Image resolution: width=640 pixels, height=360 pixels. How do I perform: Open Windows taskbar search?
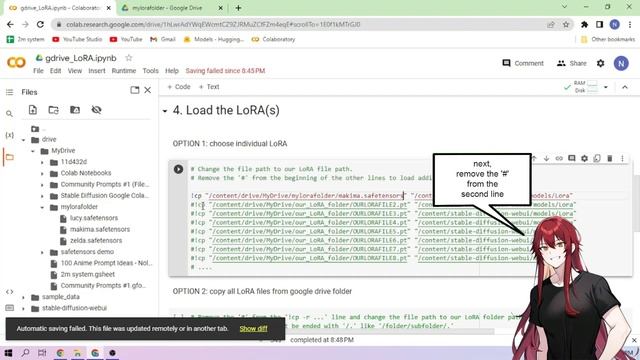click(25, 353)
